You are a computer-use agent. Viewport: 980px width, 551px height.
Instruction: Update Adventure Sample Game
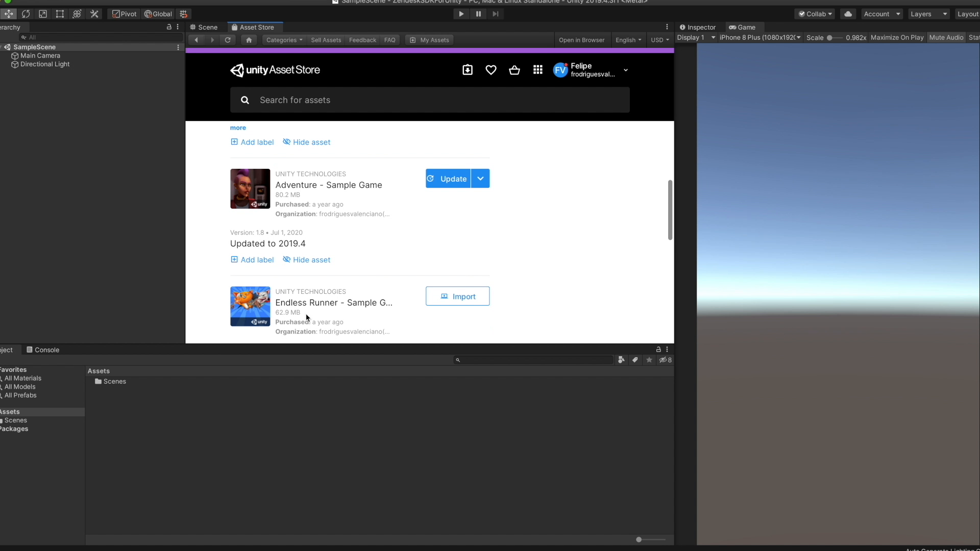[448, 179]
